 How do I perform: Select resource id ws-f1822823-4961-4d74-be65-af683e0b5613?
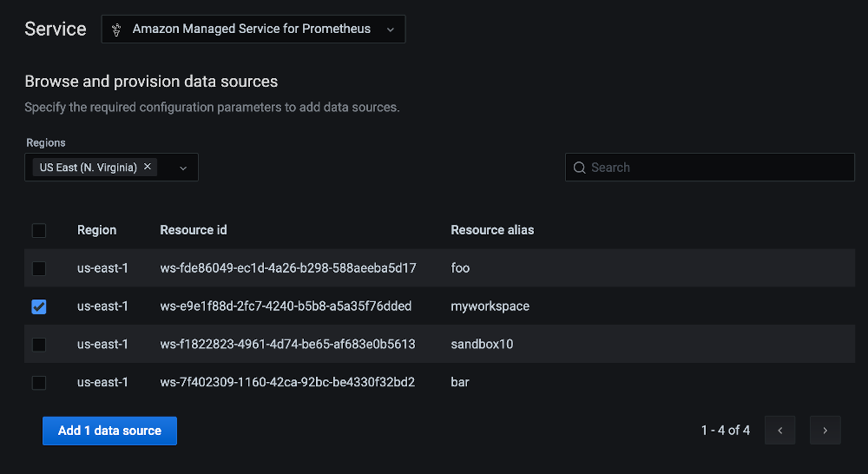(287, 344)
